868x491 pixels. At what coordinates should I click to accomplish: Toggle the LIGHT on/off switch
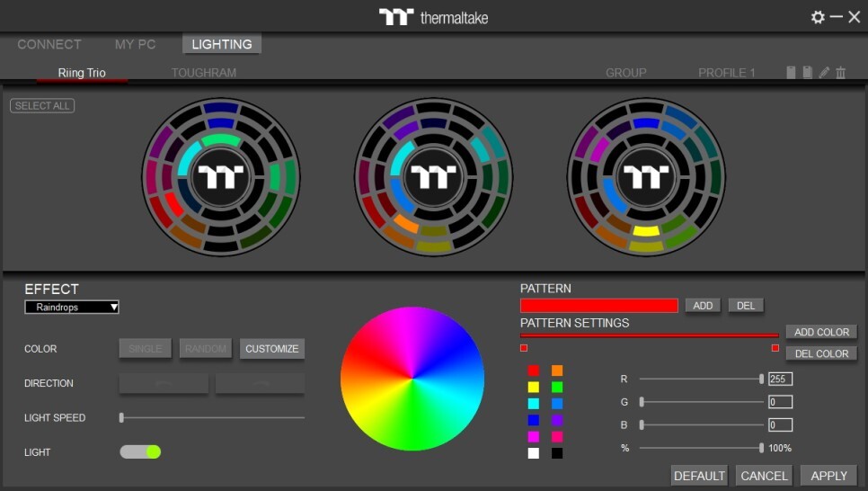pos(140,451)
